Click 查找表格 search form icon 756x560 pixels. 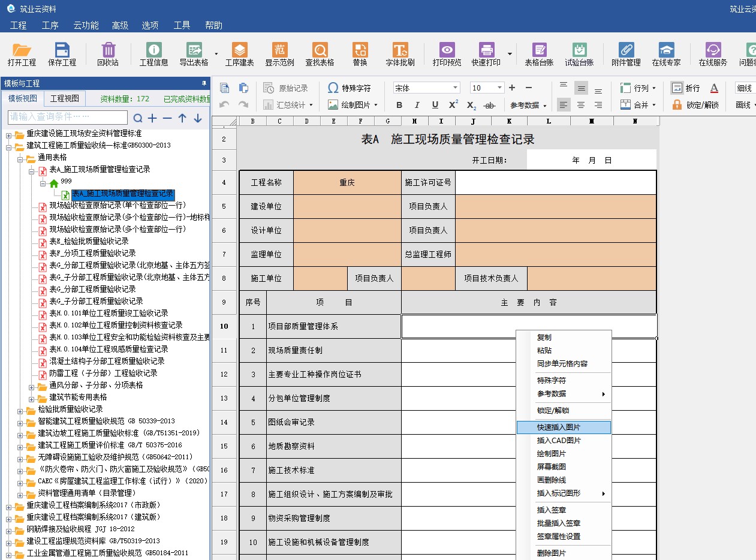coord(320,54)
